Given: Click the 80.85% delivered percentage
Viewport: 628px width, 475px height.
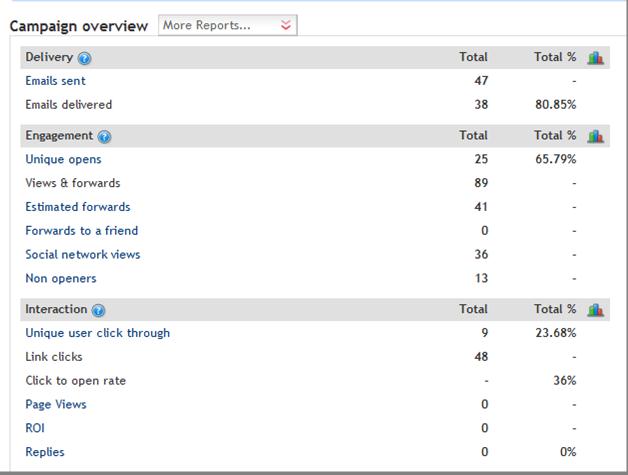Looking at the screenshot, I should pyautogui.click(x=556, y=105).
